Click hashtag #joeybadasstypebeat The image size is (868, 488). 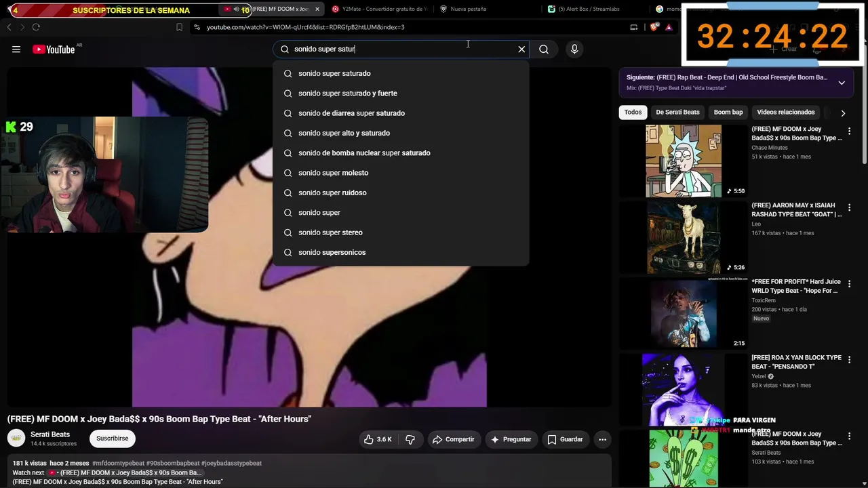click(x=231, y=464)
